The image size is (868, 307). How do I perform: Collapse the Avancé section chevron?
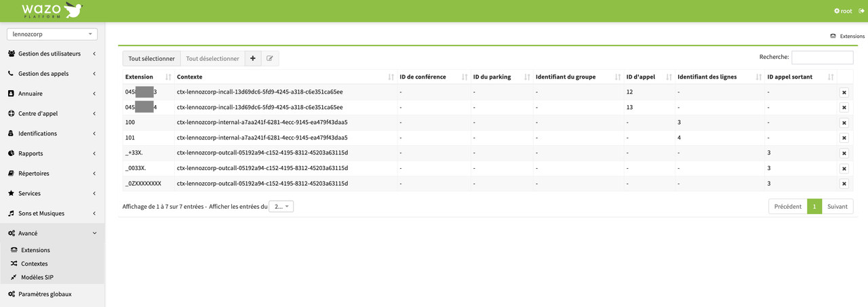[x=94, y=233]
